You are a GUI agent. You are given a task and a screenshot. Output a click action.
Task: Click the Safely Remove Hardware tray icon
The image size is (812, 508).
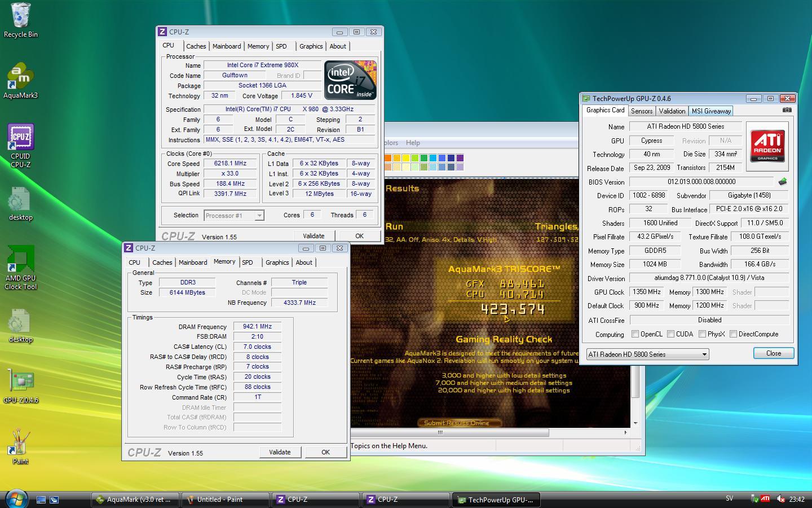tap(754, 499)
